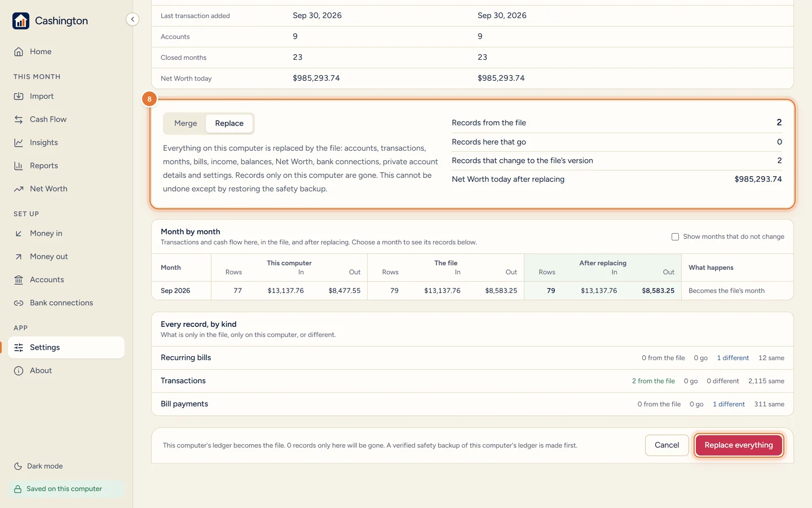Click the Bank connections link icon
The width and height of the screenshot is (812, 508).
tap(19, 303)
